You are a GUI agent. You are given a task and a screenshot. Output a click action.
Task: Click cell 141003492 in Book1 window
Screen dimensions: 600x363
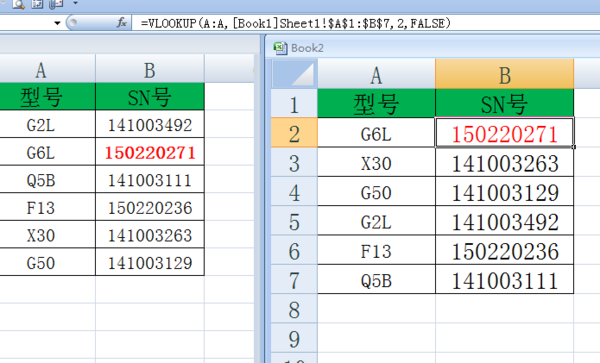(x=150, y=124)
